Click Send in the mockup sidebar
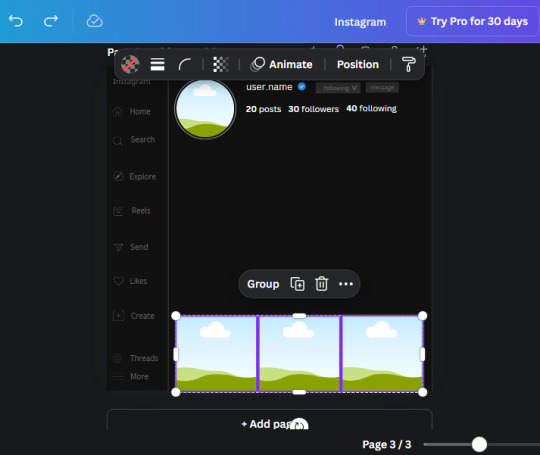 coord(139,247)
